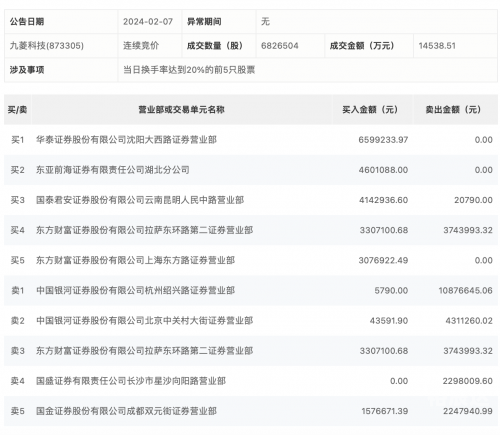Click the 营业部或交易单元名称 column header
The image size is (500, 435).
[x=181, y=109]
